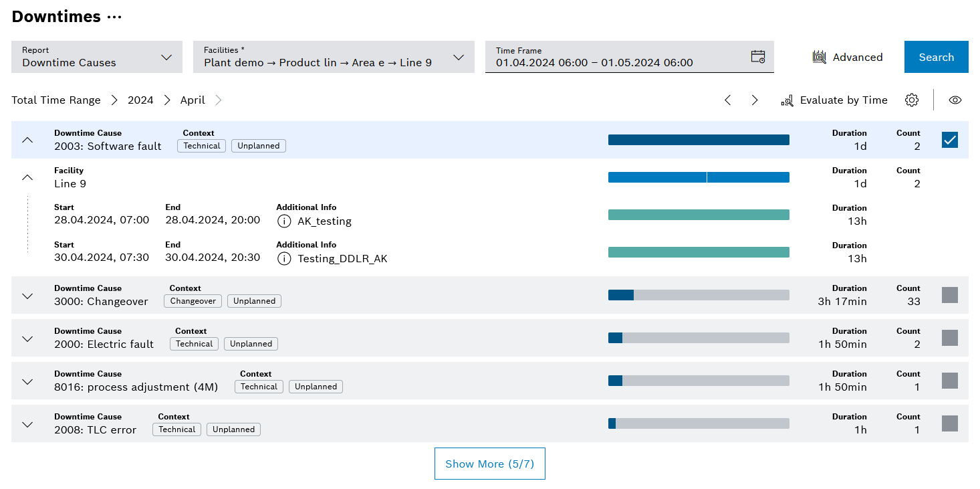The height and width of the screenshot is (489, 980).
Task: Select April breadcrumb
Action: (x=193, y=100)
